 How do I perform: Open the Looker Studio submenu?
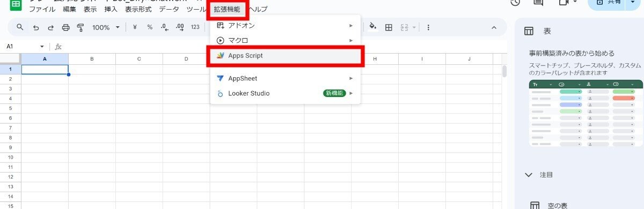click(285, 93)
